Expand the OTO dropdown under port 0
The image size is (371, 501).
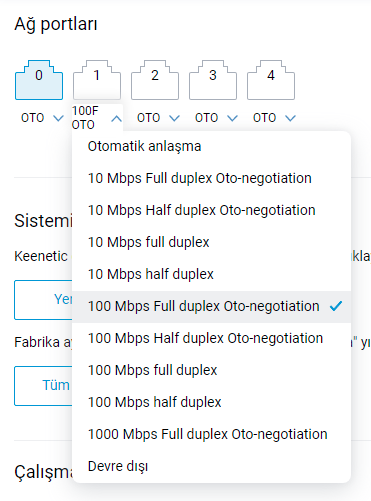[42, 118]
